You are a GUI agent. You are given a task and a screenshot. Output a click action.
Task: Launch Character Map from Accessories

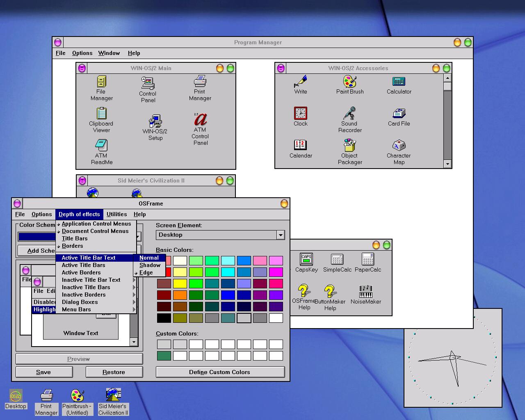pyautogui.click(x=399, y=146)
